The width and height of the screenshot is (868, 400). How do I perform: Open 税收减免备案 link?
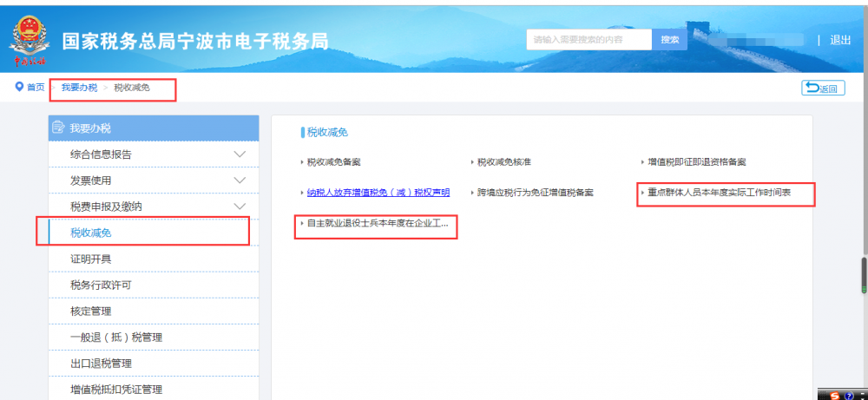click(x=333, y=162)
